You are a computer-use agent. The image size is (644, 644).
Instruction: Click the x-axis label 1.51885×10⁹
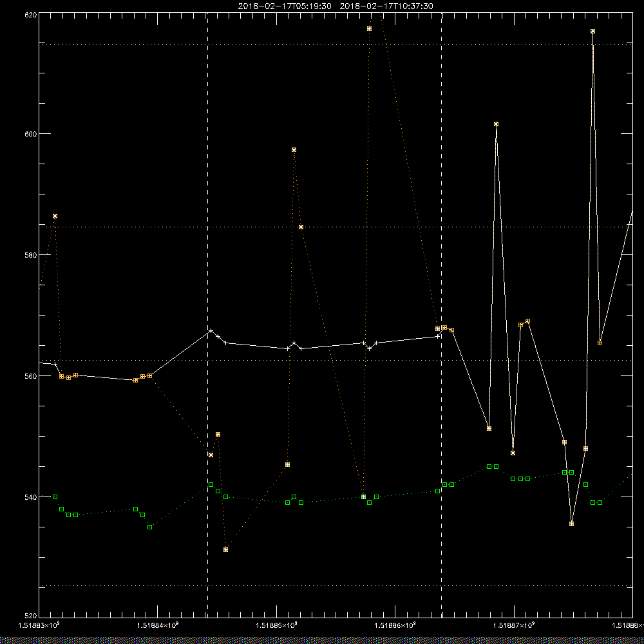[276, 625]
